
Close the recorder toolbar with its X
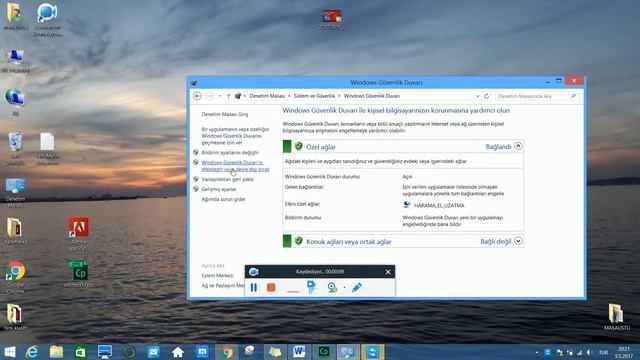[388, 272]
